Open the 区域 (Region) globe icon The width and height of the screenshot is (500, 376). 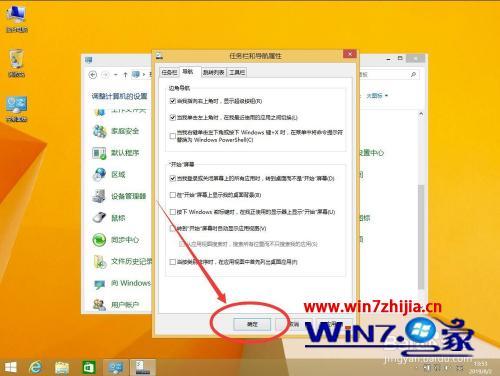click(99, 174)
